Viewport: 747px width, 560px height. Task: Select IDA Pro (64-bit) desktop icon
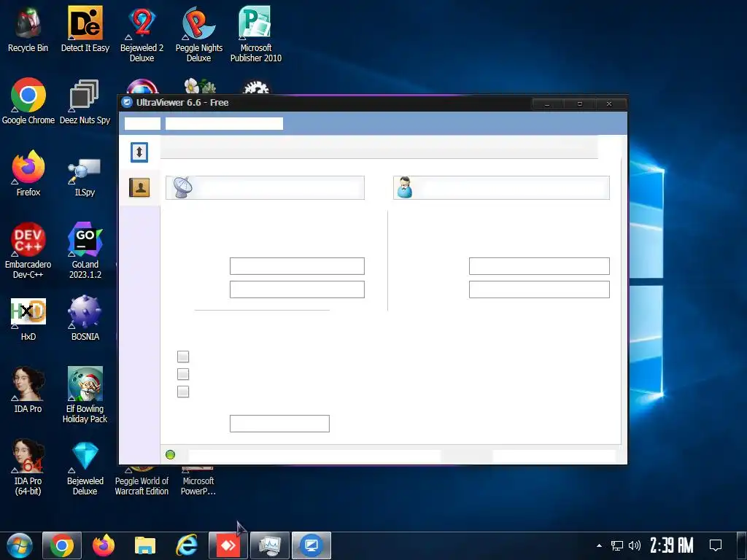coord(28,467)
